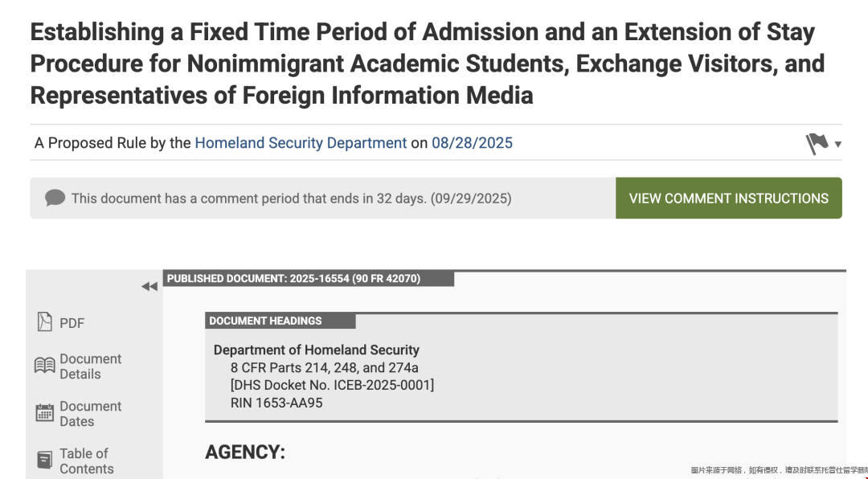Click the comment period ends notice text
The width and height of the screenshot is (868, 479).
(x=291, y=199)
